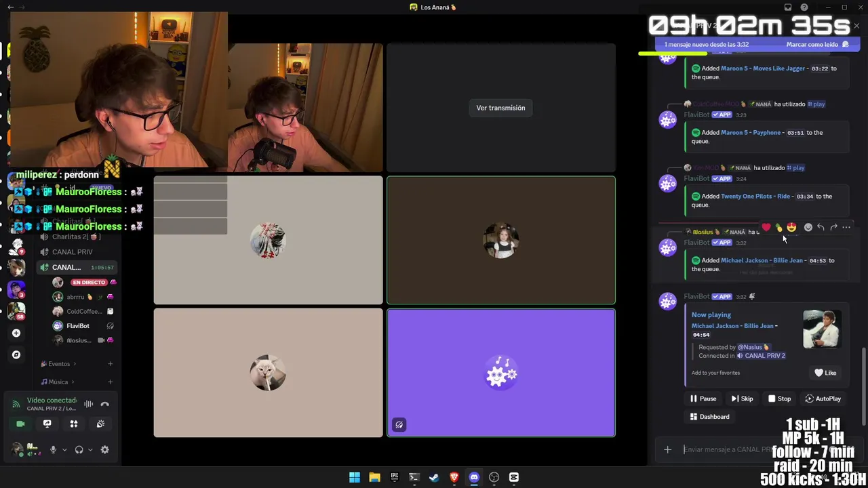Disconnect from the voice channel
868x488 pixels.
point(105,404)
